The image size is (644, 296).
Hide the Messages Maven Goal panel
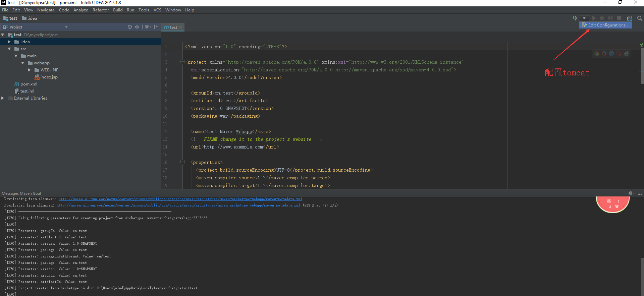point(640,193)
